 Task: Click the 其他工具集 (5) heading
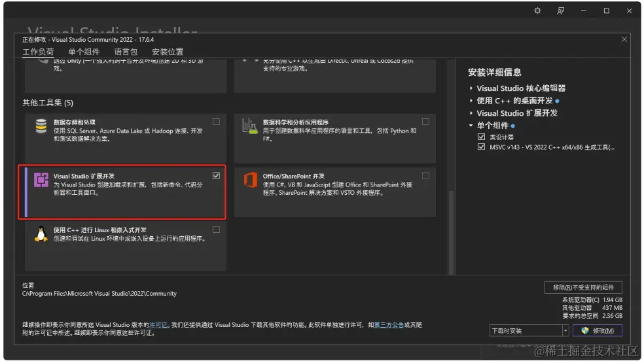48,103
